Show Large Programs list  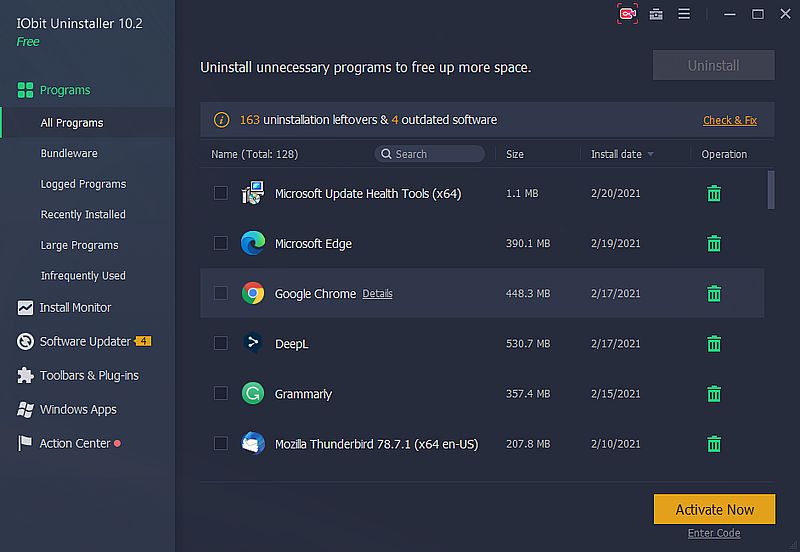pos(79,245)
